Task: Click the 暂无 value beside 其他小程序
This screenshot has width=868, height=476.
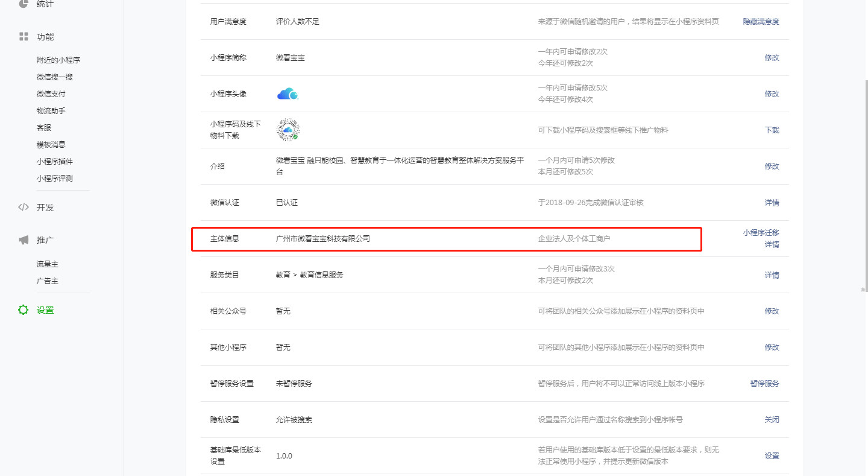Action: pos(283,347)
